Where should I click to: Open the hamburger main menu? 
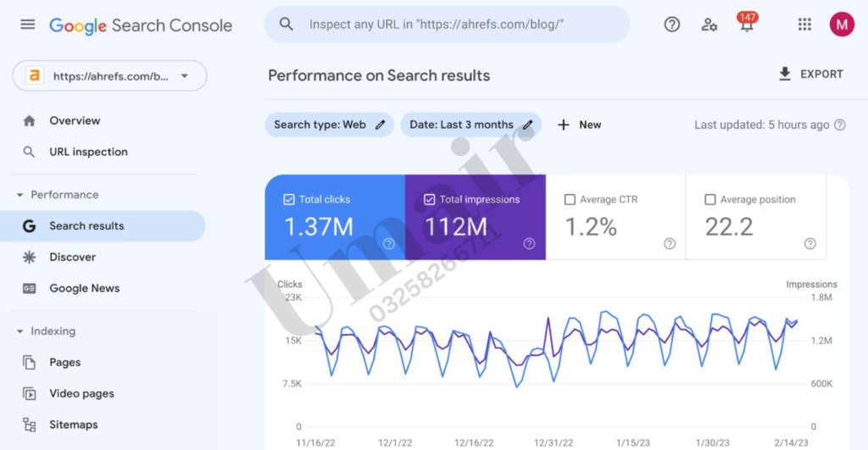(x=28, y=25)
